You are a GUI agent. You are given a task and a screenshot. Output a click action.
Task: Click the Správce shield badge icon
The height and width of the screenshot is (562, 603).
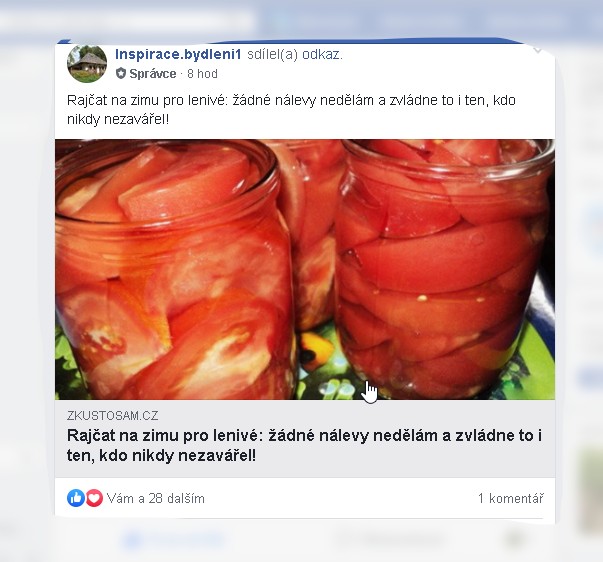click(121, 73)
